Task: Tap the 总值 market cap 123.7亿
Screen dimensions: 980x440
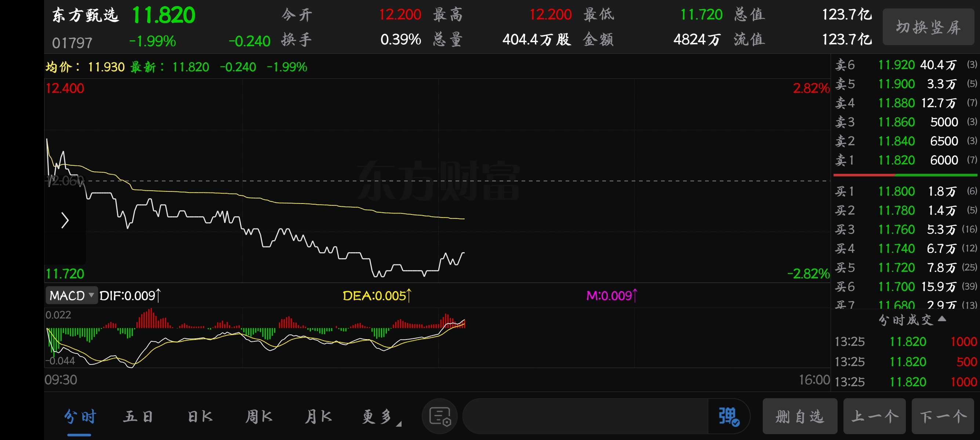Action: 847,15
